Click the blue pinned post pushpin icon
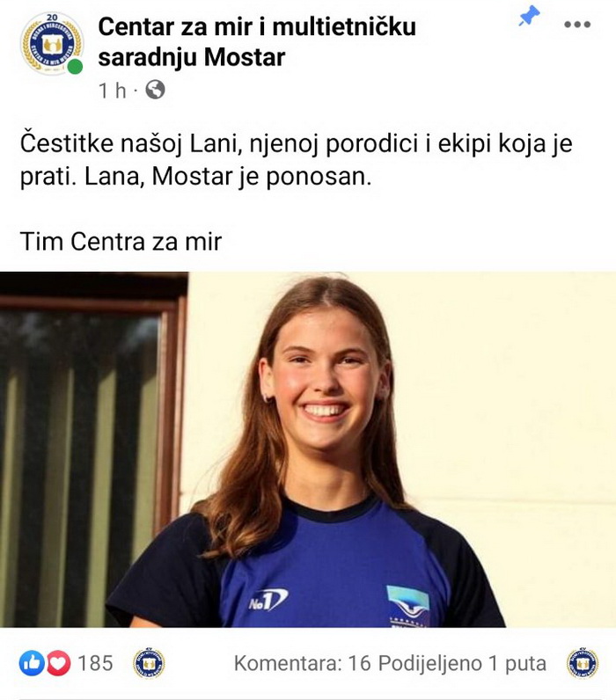This screenshot has width=616, height=700. point(529,18)
